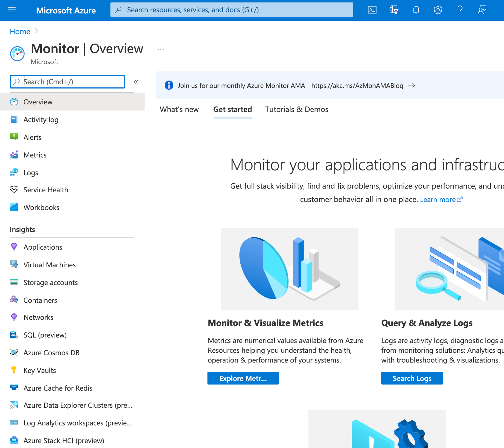
Task: Click the info icon in AMA banner
Action: pyautogui.click(x=169, y=85)
